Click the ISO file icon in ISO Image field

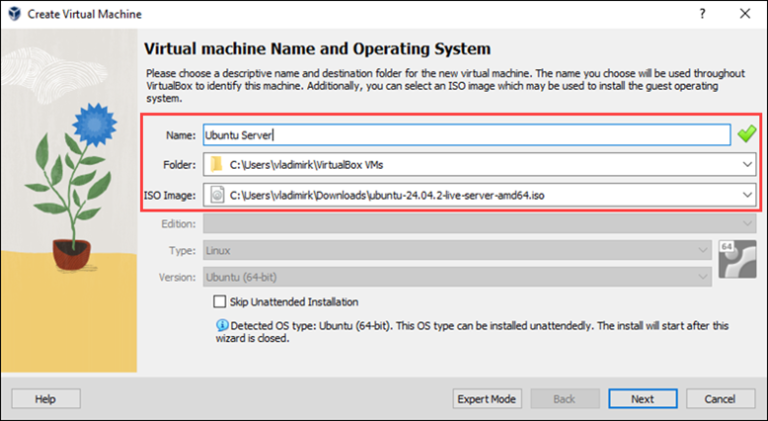point(216,195)
